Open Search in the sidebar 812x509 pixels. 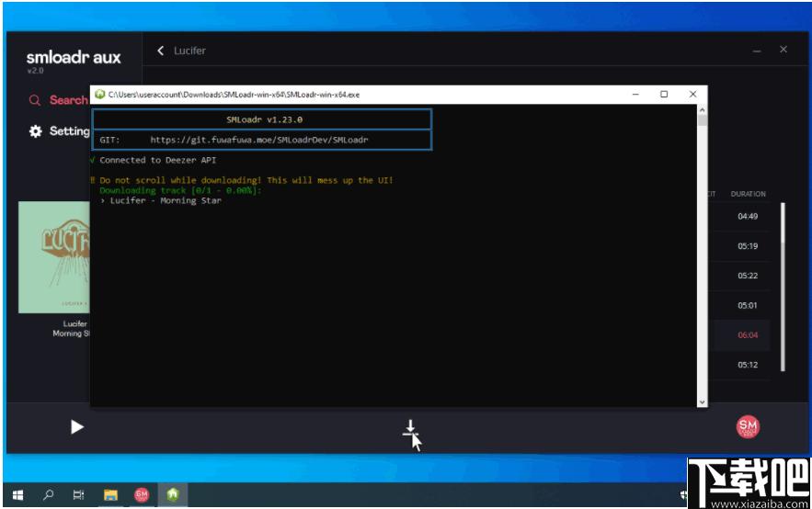tap(59, 100)
